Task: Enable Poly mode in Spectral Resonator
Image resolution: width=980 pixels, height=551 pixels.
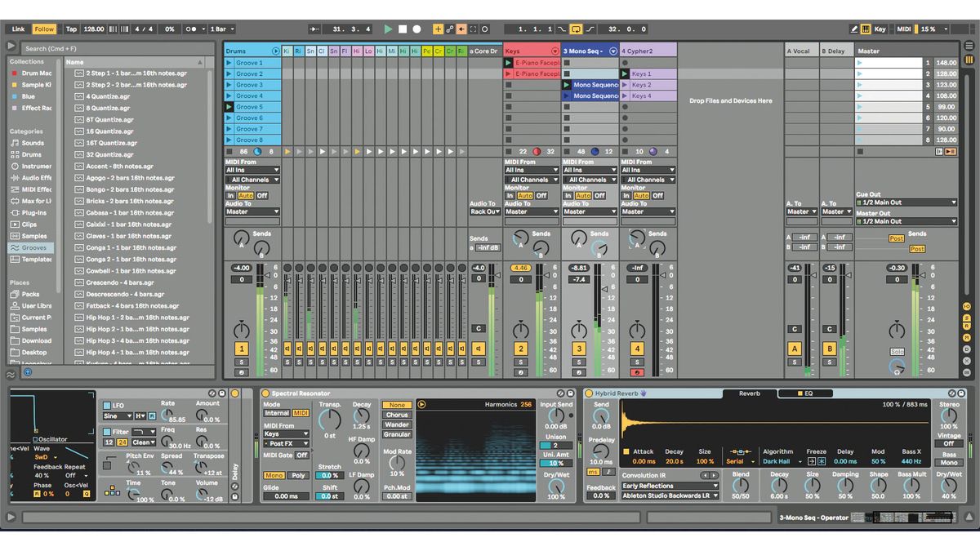Action: [x=298, y=475]
